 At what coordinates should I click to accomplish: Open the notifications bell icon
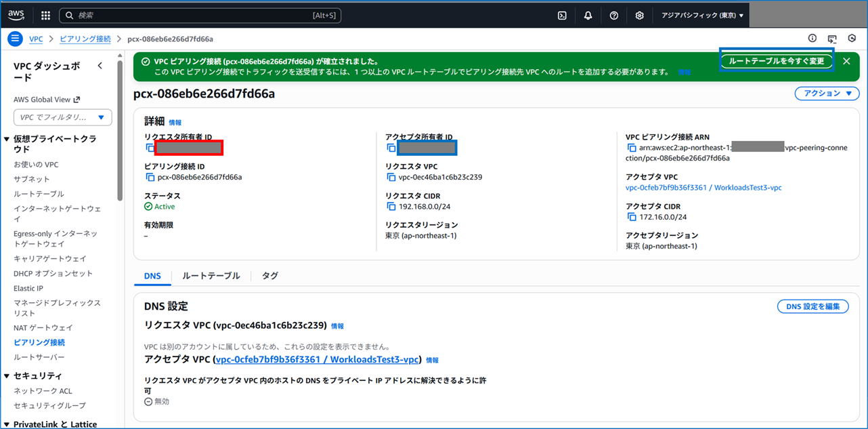click(x=588, y=15)
